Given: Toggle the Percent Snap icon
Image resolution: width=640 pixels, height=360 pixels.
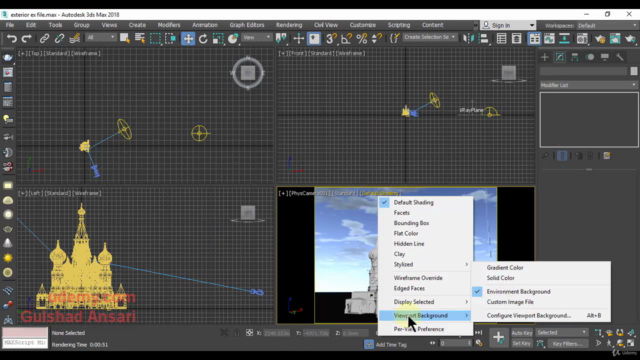Looking at the screenshot, I should click(362, 38).
